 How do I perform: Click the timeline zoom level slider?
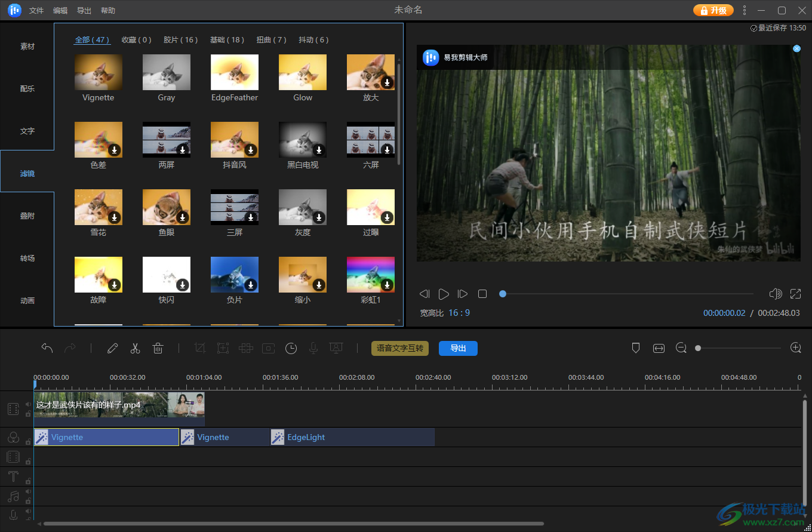pos(738,348)
